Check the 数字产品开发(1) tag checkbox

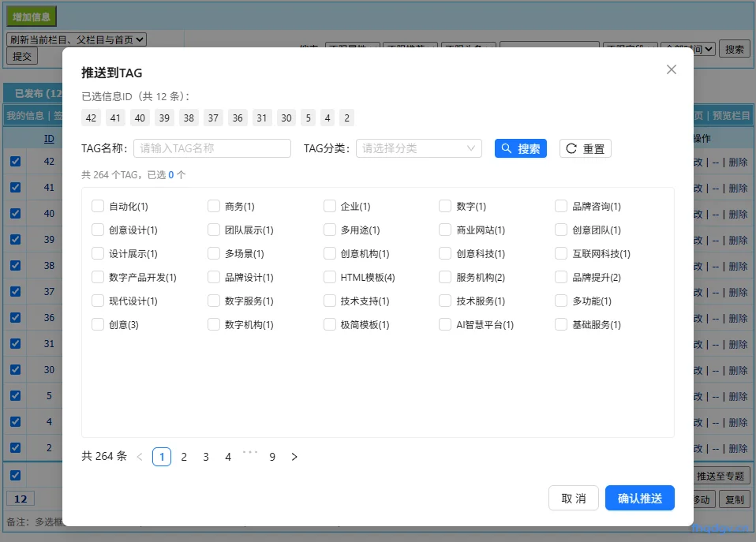click(98, 277)
